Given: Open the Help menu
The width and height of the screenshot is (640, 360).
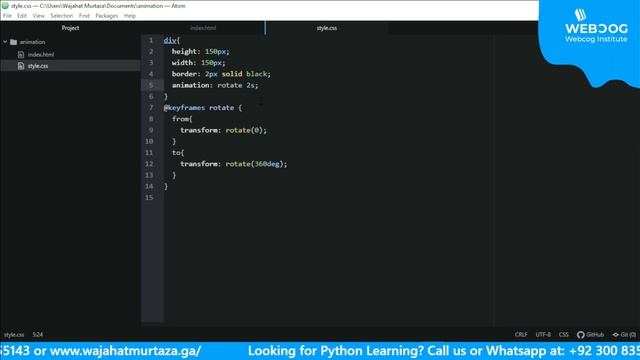Looking at the screenshot, I should coord(129,16).
